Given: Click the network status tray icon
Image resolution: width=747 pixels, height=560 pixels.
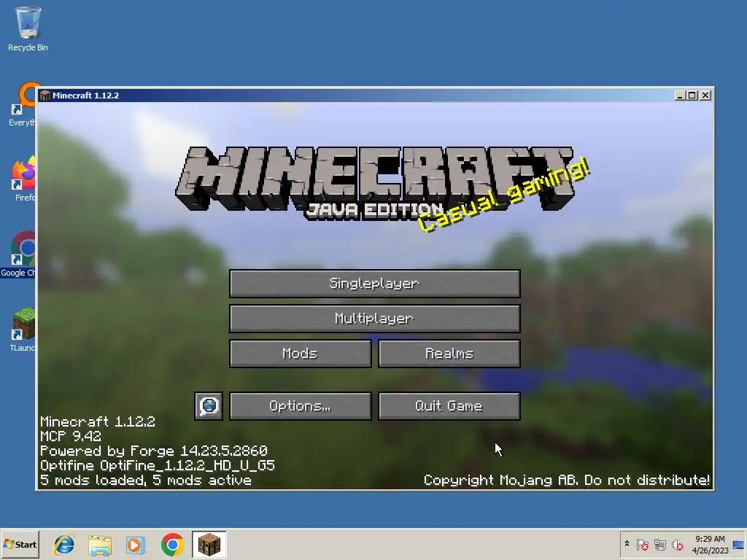Looking at the screenshot, I should (x=659, y=544).
